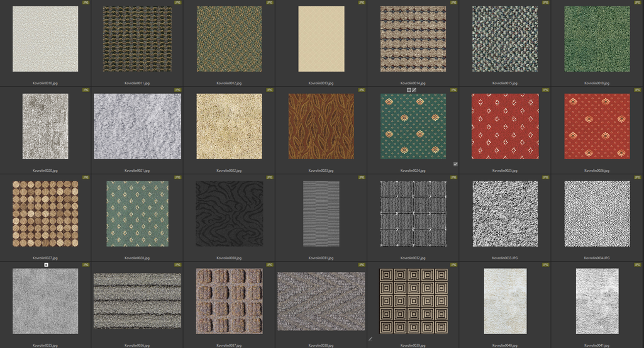The image size is (644, 348).
Task: Click the JPG badge on Kovrolin0010
Action: (86, 3)
